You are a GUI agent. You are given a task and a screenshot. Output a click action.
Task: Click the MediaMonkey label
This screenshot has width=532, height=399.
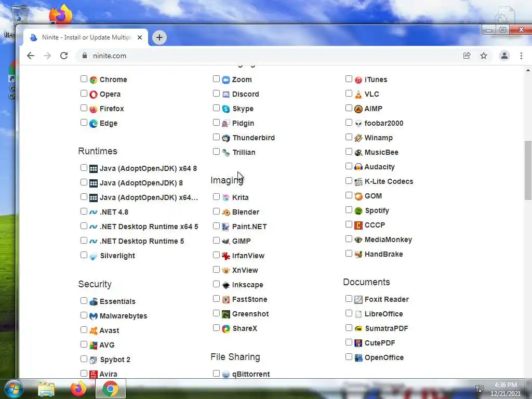[388, 240]
